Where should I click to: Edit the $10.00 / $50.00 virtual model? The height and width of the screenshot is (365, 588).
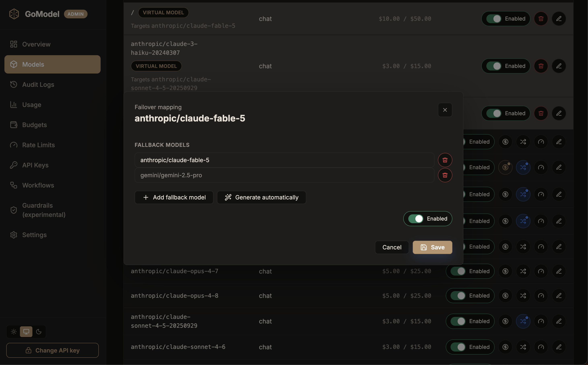click(559, 19)
